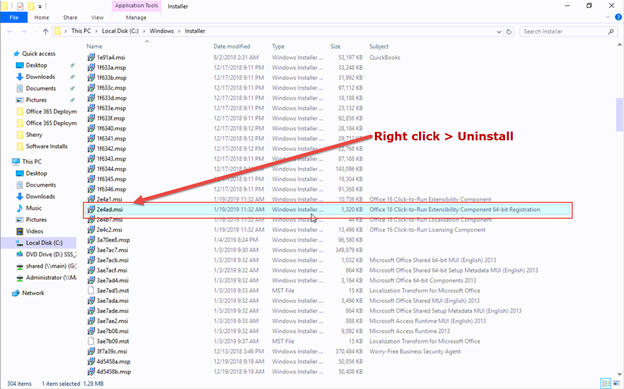
Task: Click Windows in the breadcrumb path
Action: coord(162,31)
